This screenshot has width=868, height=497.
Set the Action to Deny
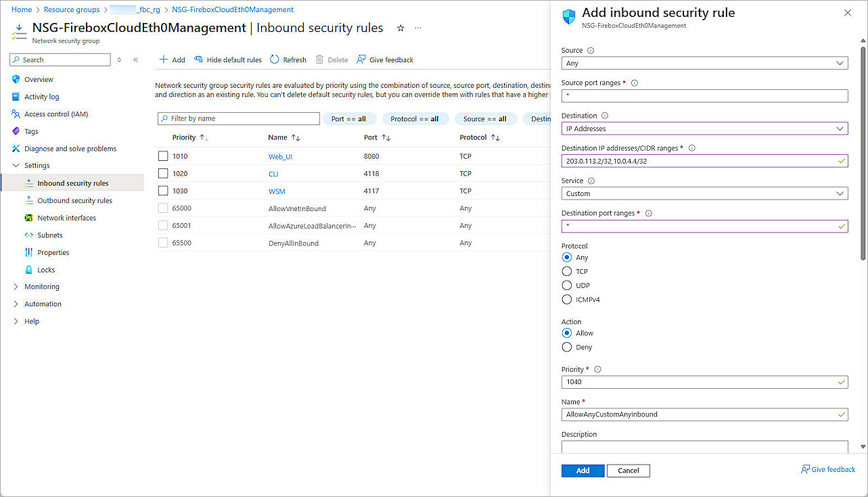pyautogui.click(x=566, y=347)
